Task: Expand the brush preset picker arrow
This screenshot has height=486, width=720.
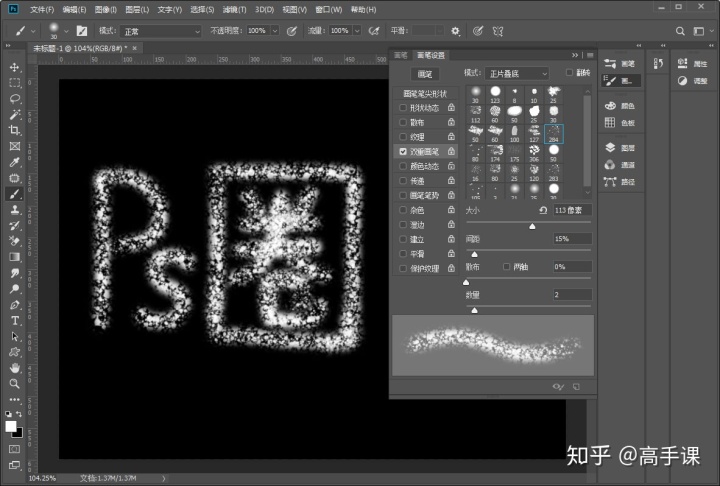Action: 66,31
